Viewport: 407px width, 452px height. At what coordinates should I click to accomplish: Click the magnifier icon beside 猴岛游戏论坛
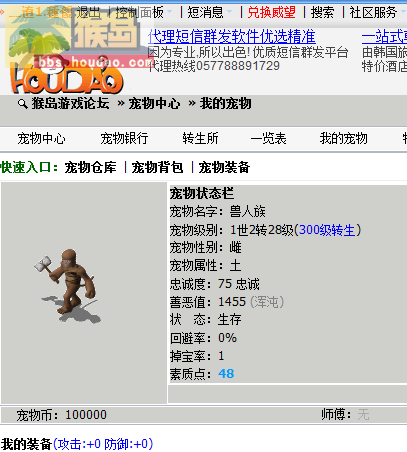coord(23,104)
